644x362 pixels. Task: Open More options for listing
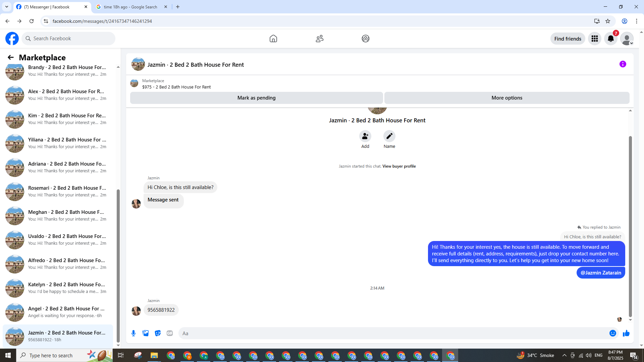(x=507, y=98)
